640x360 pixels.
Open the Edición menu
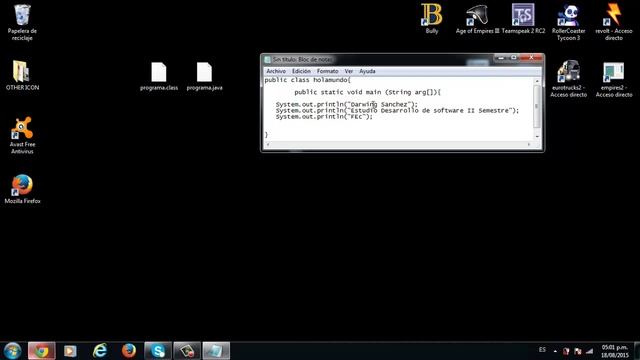point(301,71)
